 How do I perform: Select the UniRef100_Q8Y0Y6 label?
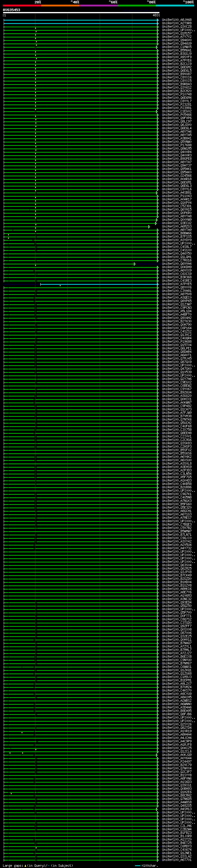point(176,287)
